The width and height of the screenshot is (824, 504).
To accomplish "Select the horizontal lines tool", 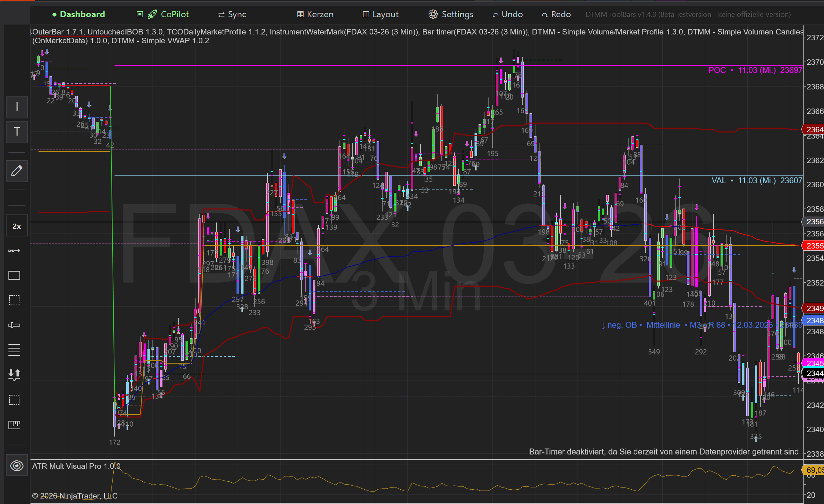I will click(x=14, y=350).
